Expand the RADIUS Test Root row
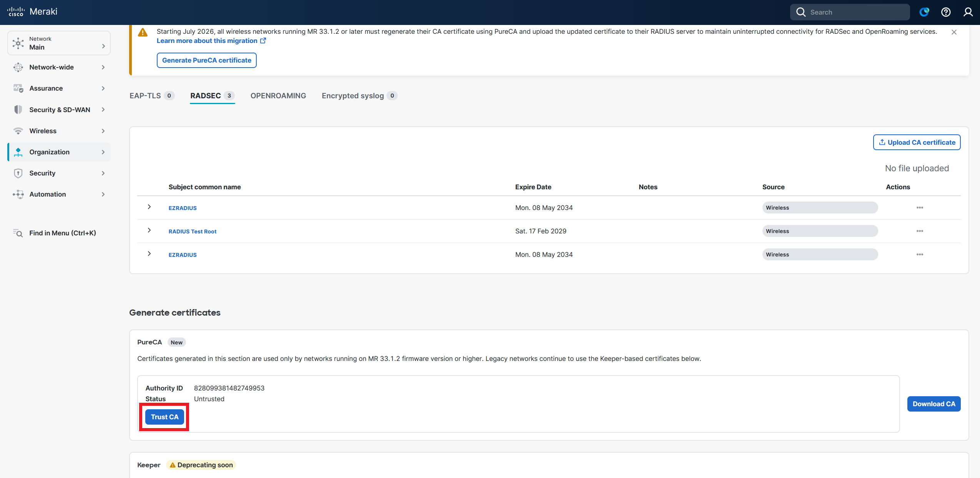This screenshot has width=980, height=478. 149,230
